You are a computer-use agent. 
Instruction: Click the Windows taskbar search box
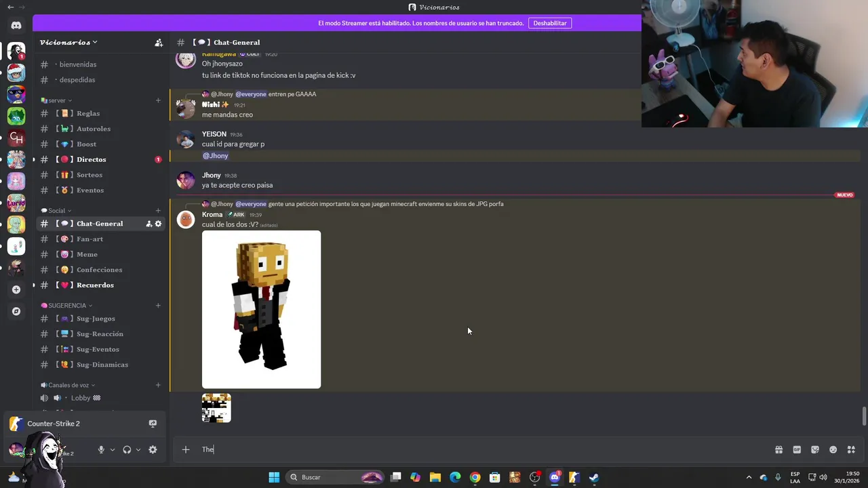pos(336,477)
